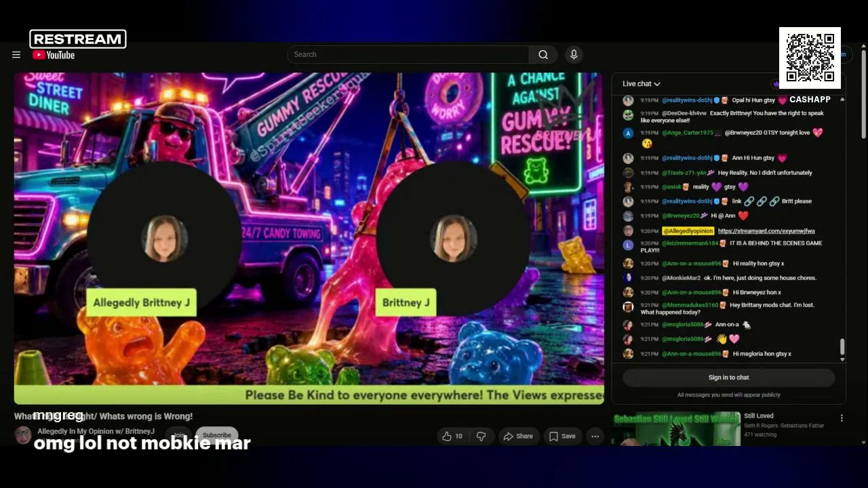Select highlighted @Allegedlyopinion username badge
The image size is (868, 488).
pyautogui.click(x=688, y=231)
